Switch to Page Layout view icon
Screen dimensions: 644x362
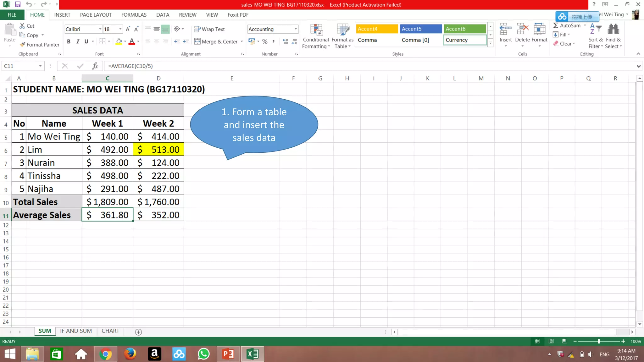coord(551,341)
